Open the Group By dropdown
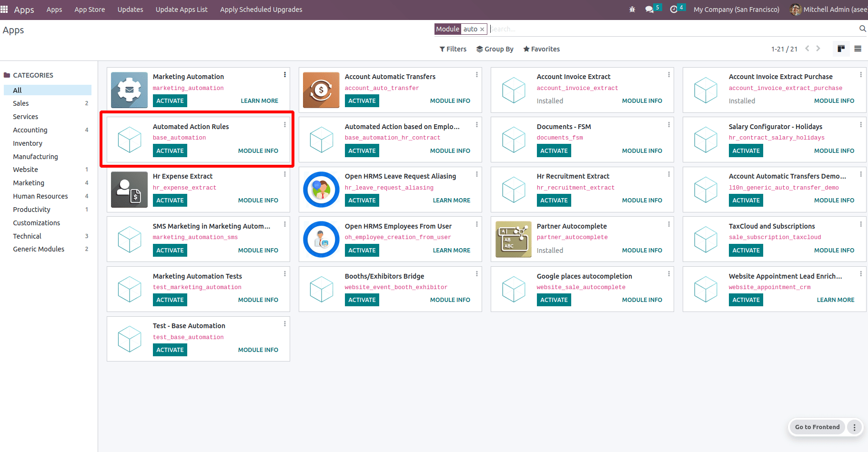This screenshot has width=868, height=452. 495,49
